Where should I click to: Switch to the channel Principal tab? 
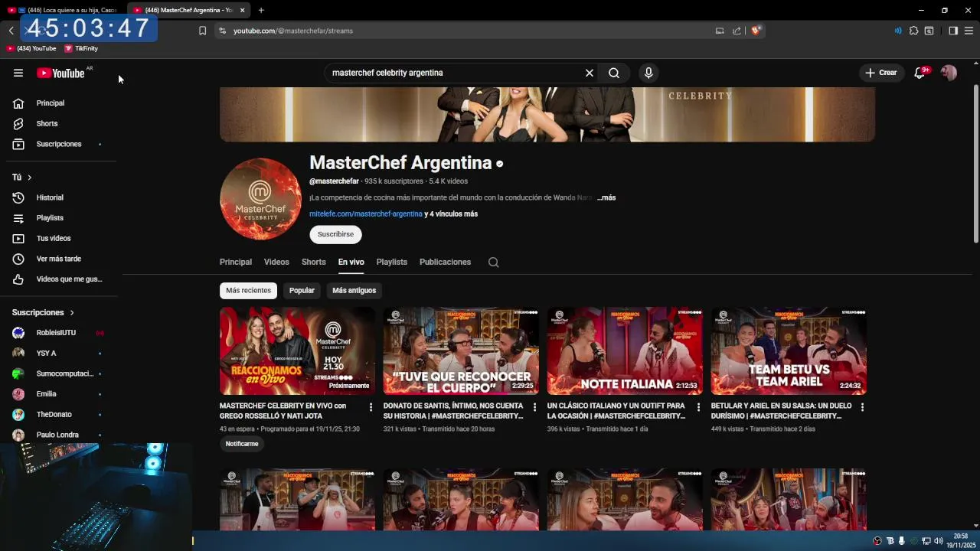point(236,262)
